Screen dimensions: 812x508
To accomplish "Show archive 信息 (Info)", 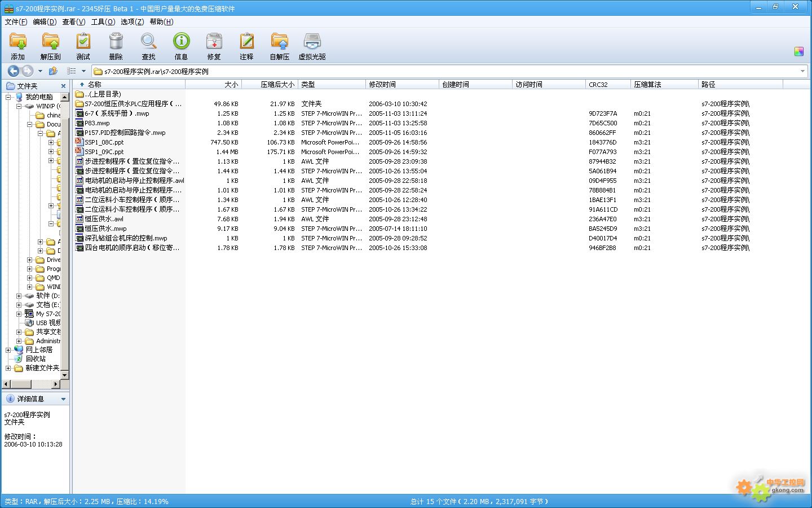I will click(x=182, y=42).
